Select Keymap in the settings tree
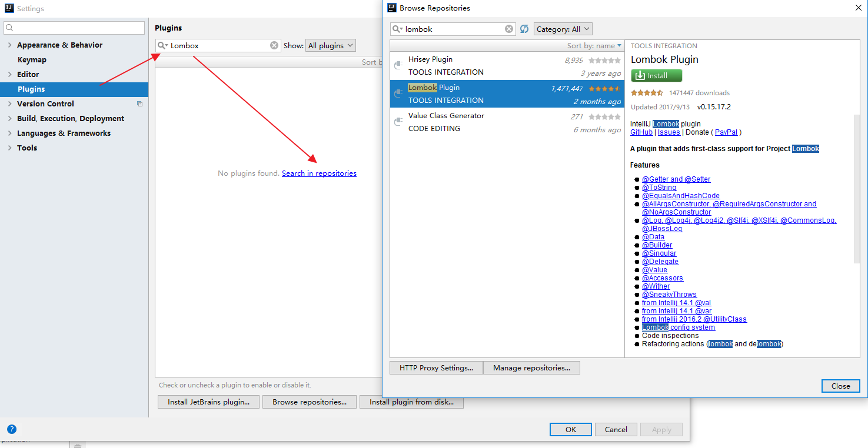This screenshot has height=448, width=868. [32, 60]
